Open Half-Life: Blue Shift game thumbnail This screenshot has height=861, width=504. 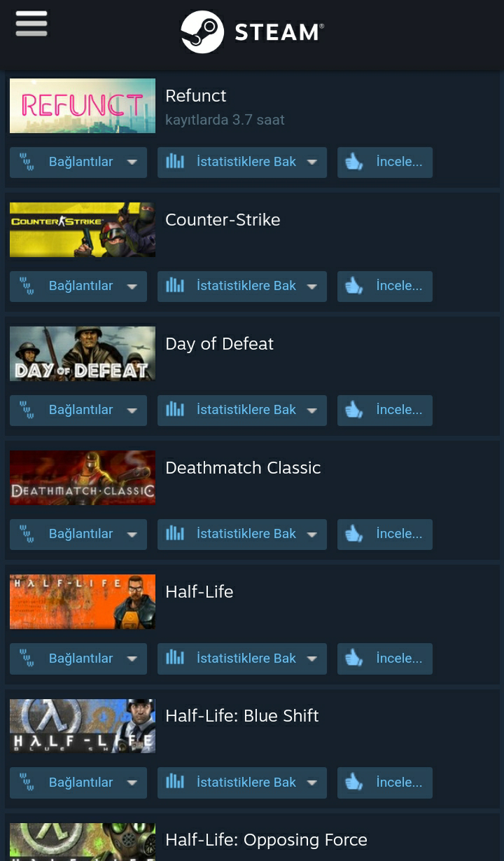83,726
